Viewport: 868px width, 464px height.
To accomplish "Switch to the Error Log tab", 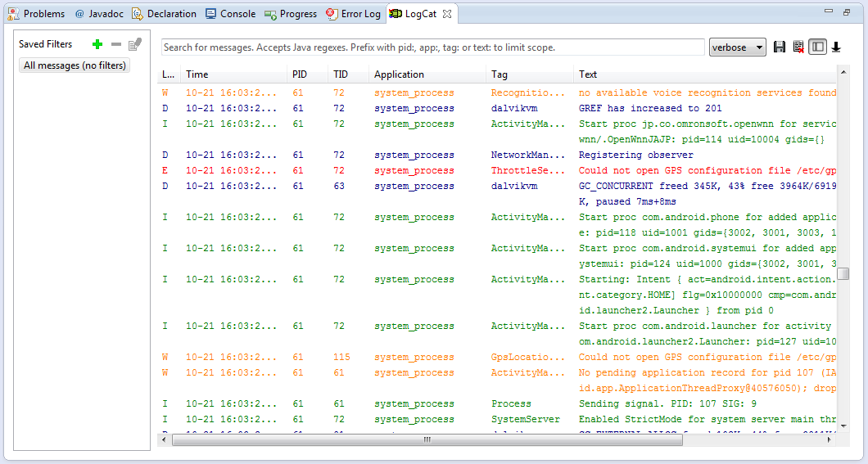I will coord(353,14).
